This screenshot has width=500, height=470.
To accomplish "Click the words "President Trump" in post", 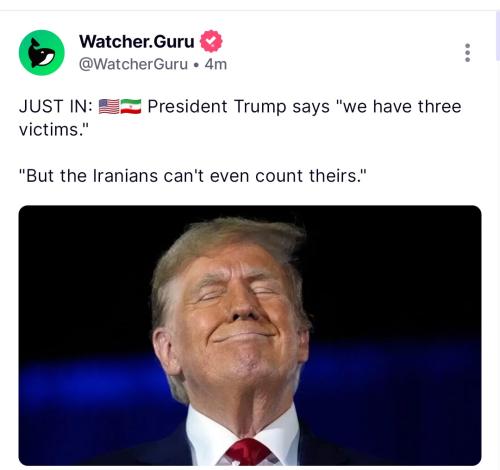I will pos(217,107).
